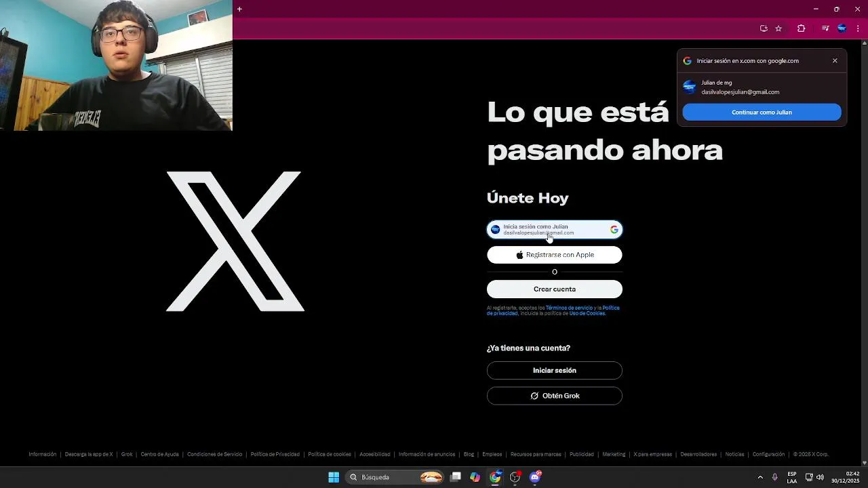The width and height of the screenshot is (868, 488).
Task: Close the Google sign-in popup
Action: (835, 60)
